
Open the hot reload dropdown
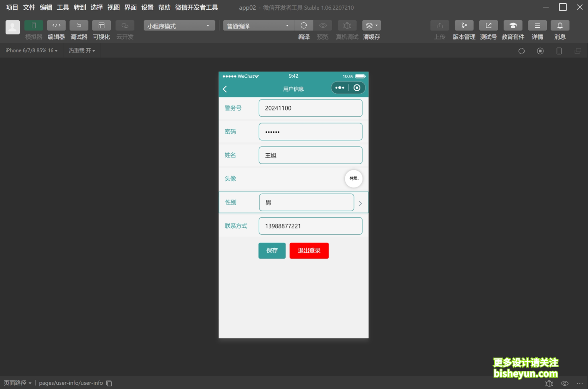click(x=82, y=50)
